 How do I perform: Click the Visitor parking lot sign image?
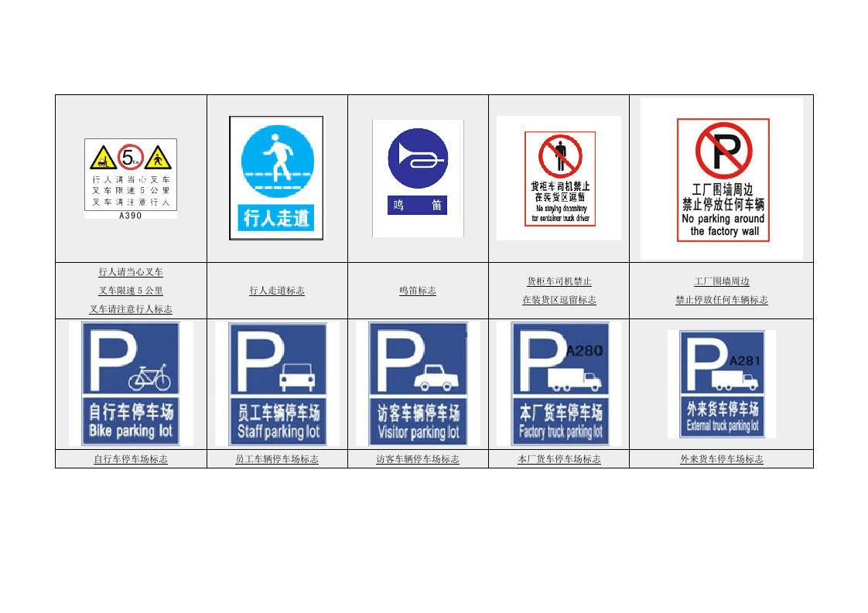418,384
